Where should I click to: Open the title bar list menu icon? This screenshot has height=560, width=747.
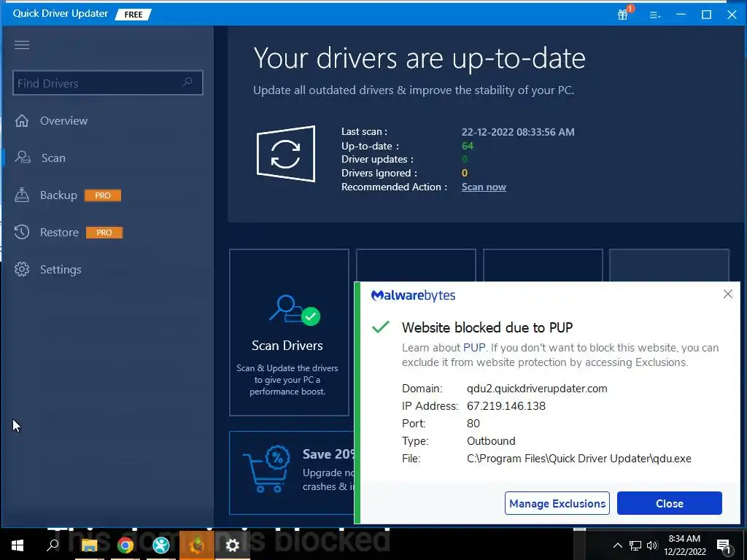click(x=655, y=15)
